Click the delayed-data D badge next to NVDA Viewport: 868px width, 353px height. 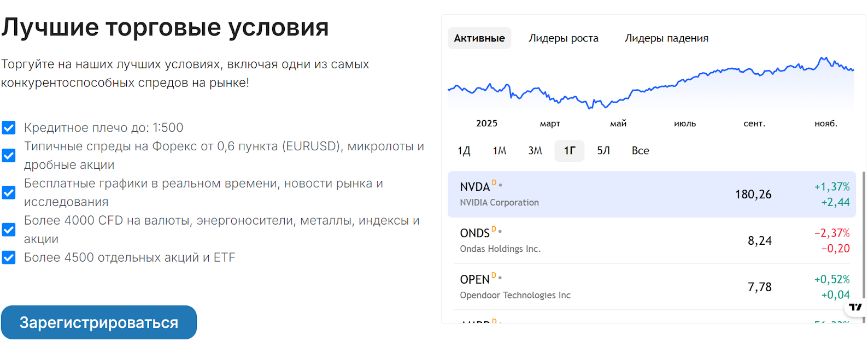pyautogui.click(x=494, y=183)
